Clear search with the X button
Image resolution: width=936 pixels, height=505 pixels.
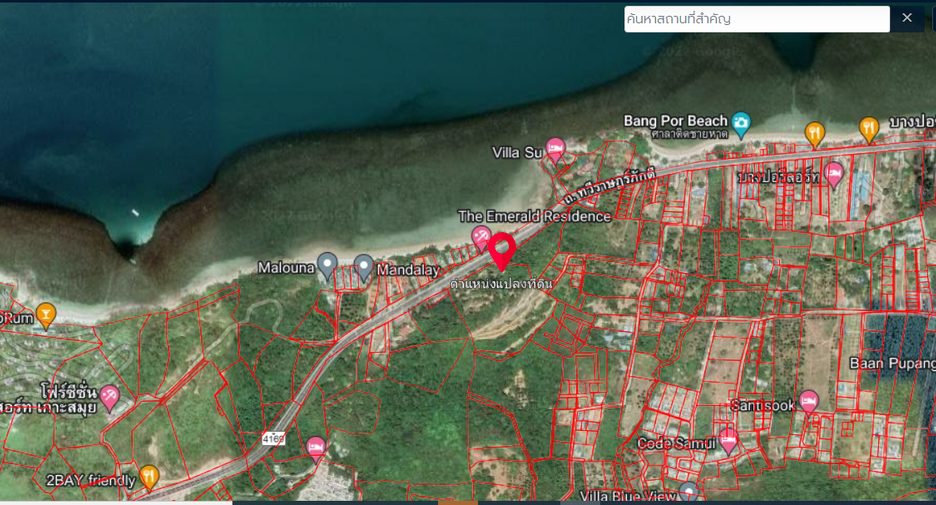pos(907,19)
